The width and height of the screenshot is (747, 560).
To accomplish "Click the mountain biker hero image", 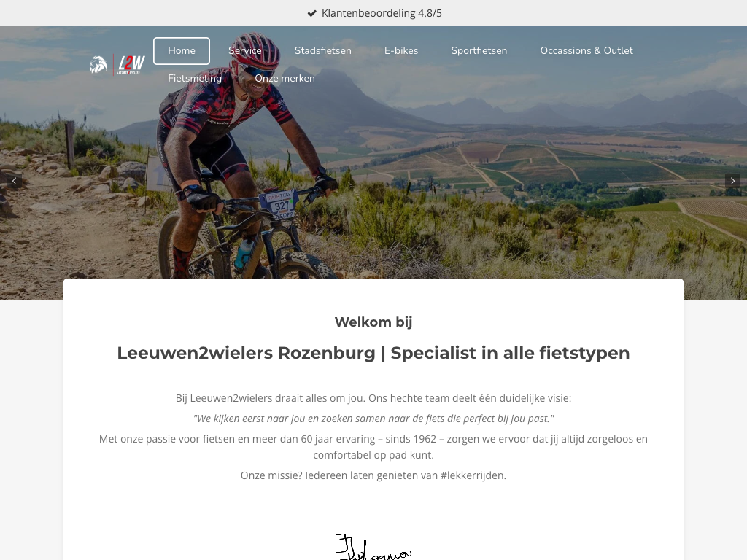I will pos(373,163).
